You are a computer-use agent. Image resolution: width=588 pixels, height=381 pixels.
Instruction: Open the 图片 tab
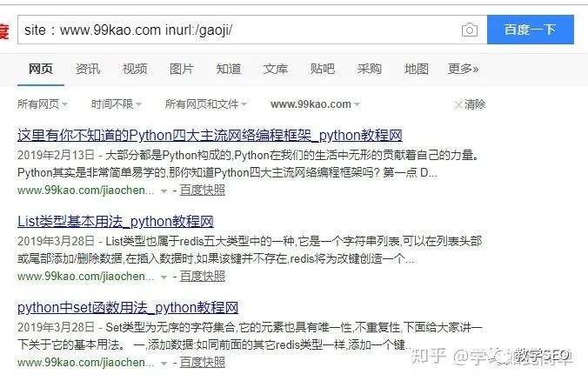182,69
